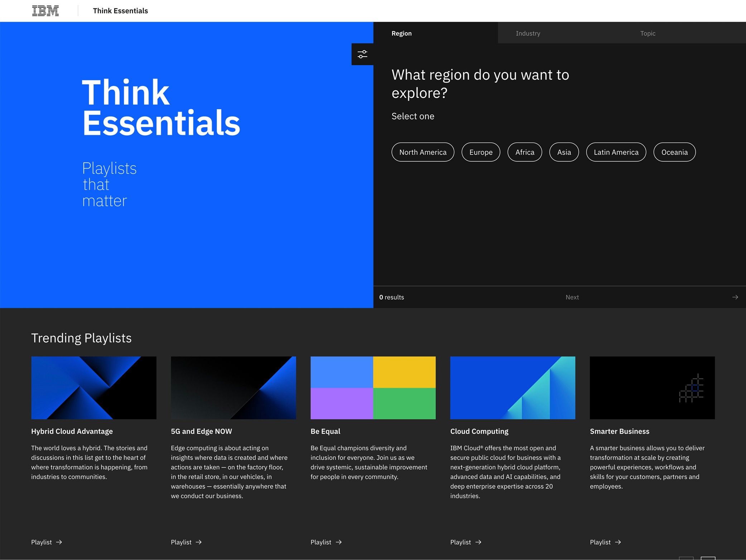Open the Cloud Computing Playlist link
Image resolution: width=746 pixels, height=560 pixels.
(466, 542)
